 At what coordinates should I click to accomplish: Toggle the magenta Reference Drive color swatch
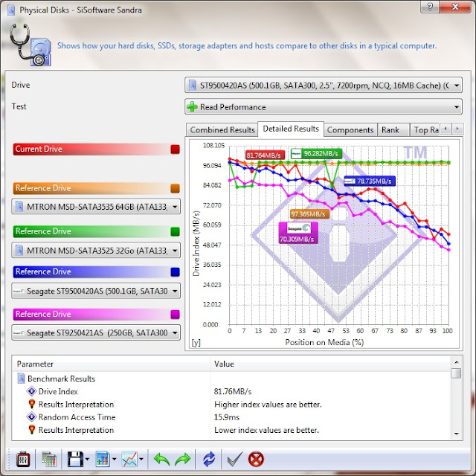(x=176, y=315)
